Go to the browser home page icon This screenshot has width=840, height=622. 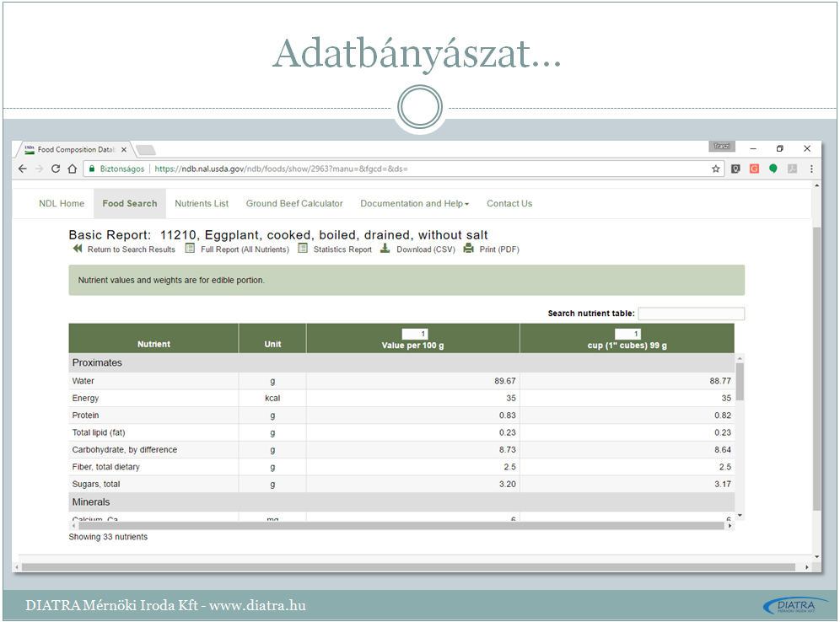(x=73, y=169)
